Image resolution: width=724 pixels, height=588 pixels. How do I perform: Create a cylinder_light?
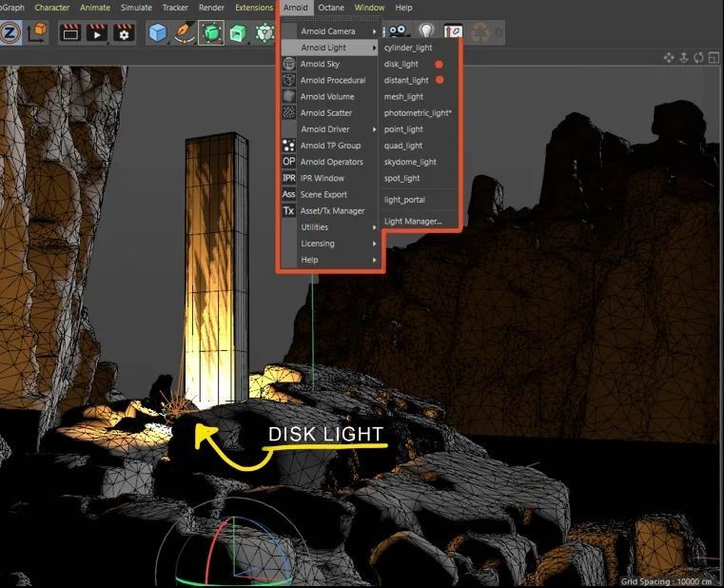pos(419,48)
